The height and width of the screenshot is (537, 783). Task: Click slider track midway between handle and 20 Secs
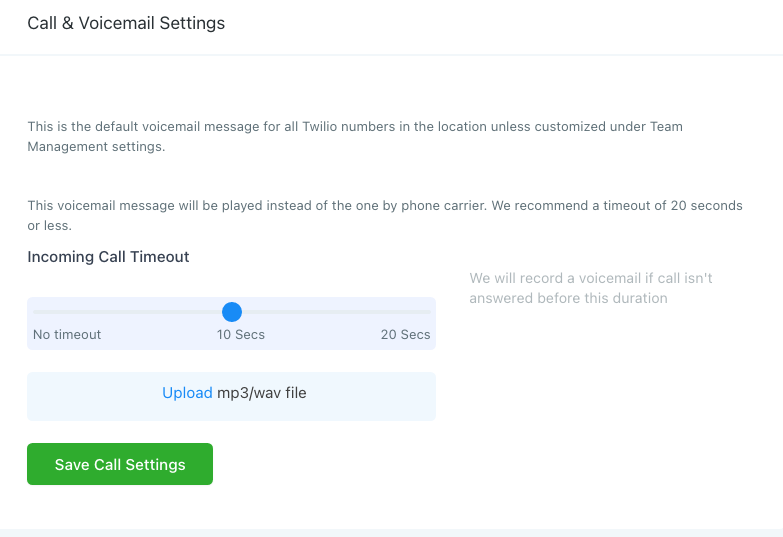coord(331,312)
